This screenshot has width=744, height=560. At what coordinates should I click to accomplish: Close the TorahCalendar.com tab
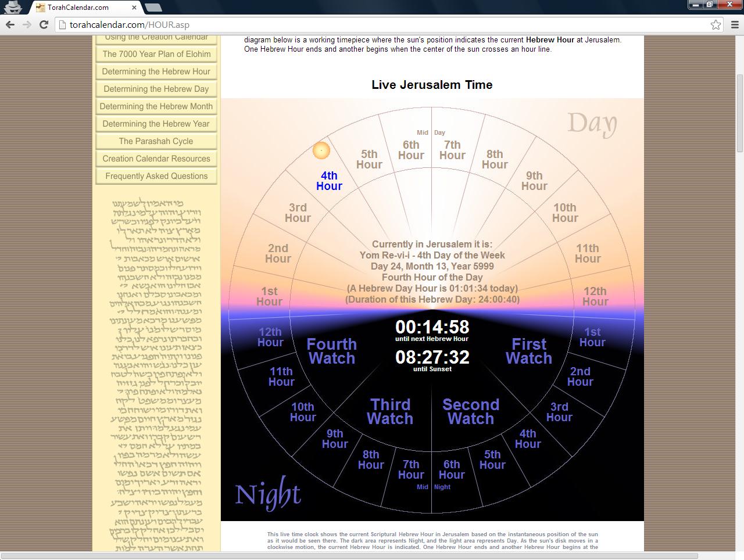134,8
